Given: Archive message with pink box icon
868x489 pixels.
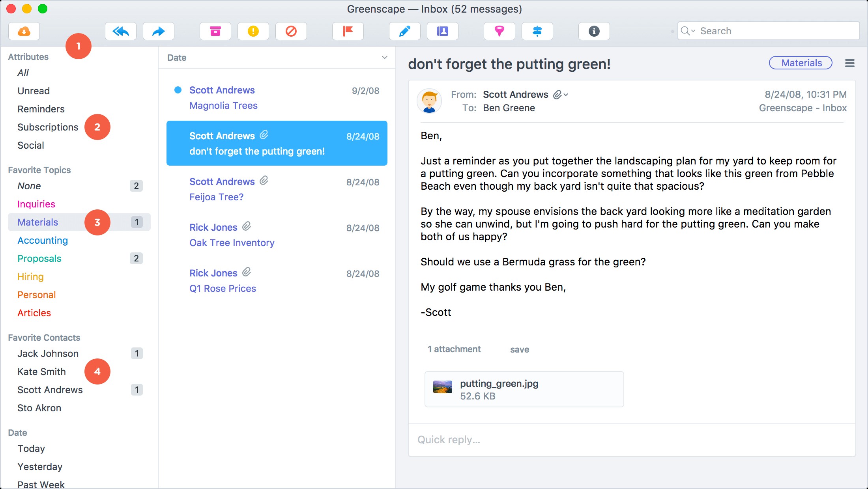Looking at the screenshot, I should pyautogui.click(x=215, y=31).
